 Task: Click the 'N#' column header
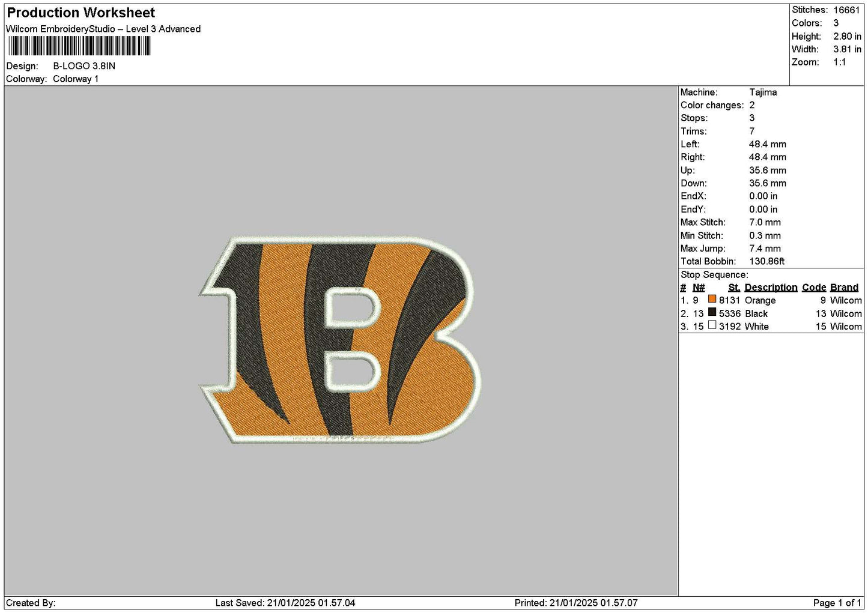point(699,288)
